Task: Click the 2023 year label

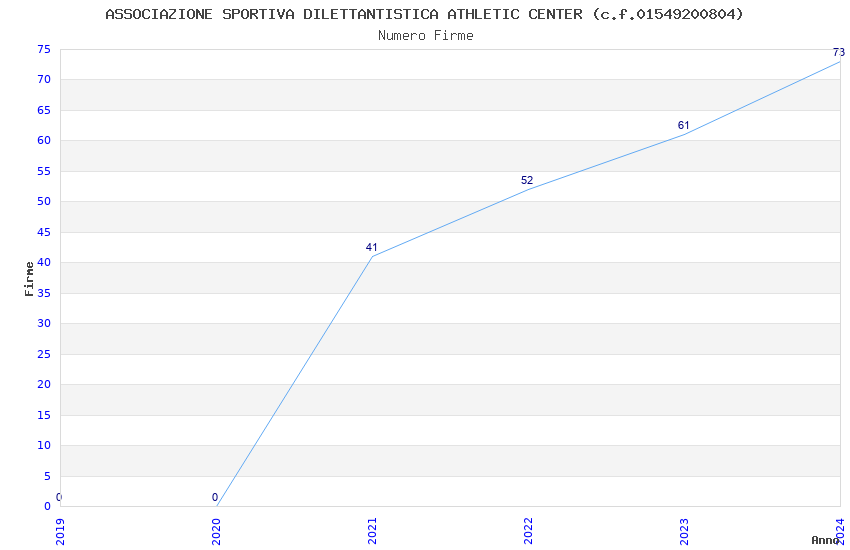Action: 684,531
